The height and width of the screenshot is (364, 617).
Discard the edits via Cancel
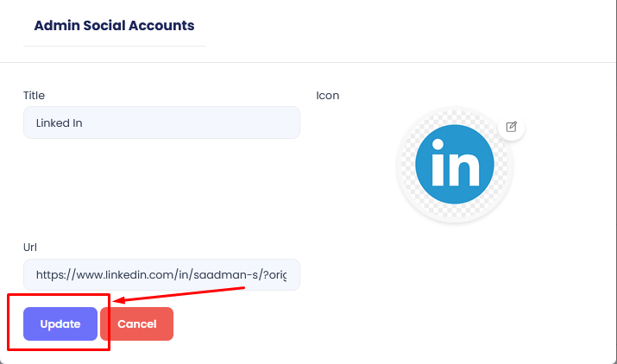click(x=137, y=324)
